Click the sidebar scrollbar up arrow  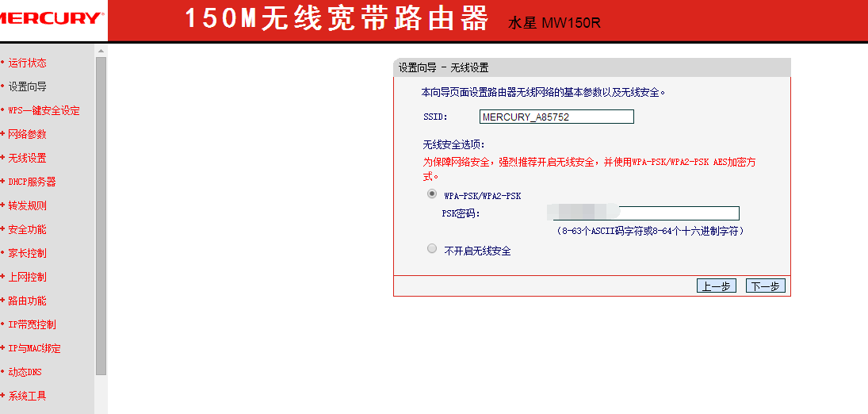click(x=101, y=51)
